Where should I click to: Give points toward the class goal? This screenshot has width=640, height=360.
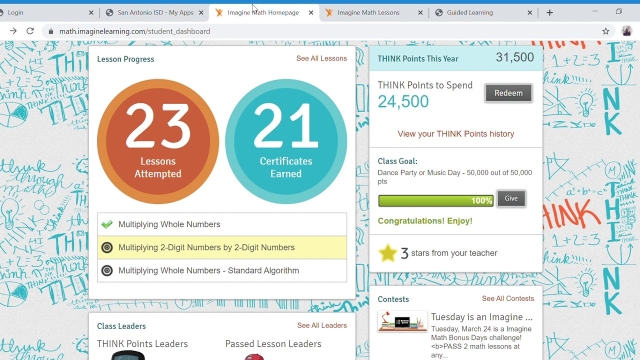[511, 198]
